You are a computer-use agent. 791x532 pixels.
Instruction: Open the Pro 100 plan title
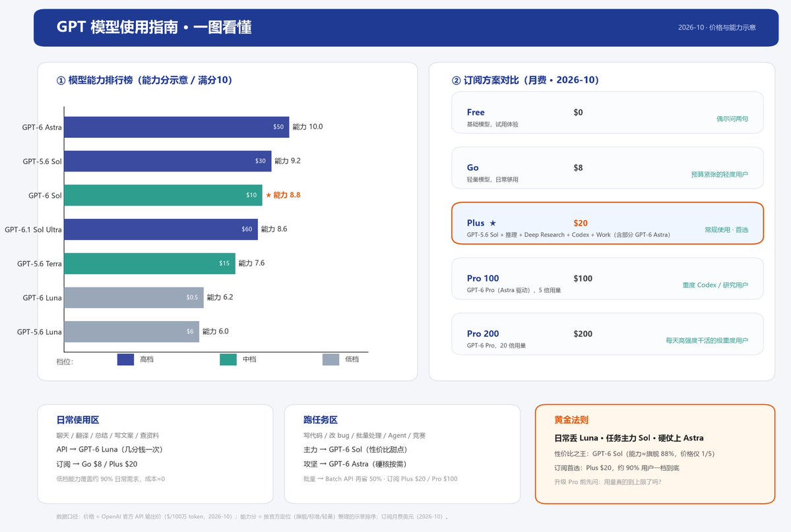coord(483,278)
